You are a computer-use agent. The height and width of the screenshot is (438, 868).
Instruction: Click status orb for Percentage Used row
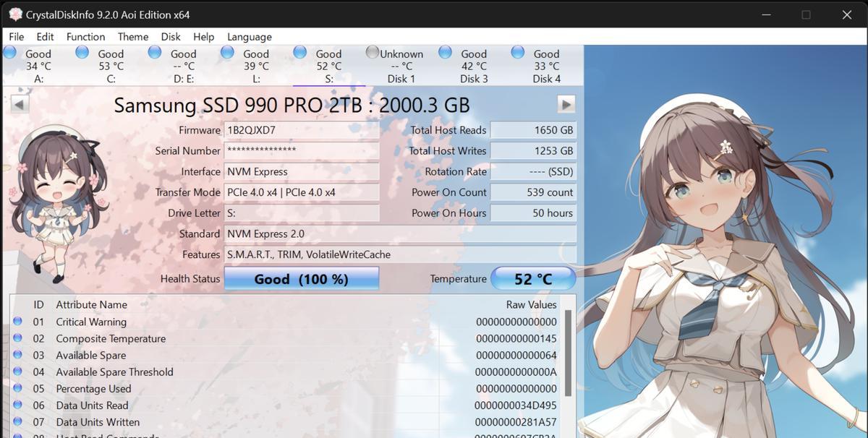coord(17,388)
